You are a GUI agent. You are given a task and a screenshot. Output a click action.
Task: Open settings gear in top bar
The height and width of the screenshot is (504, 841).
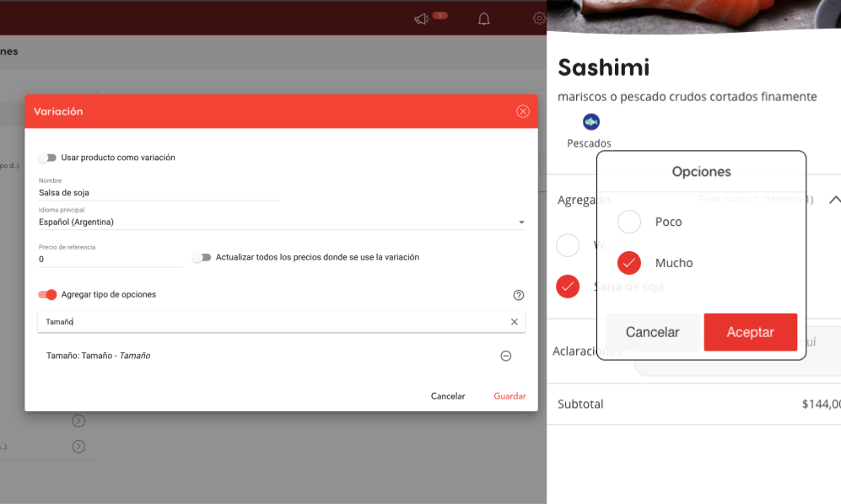pos(539,19)
